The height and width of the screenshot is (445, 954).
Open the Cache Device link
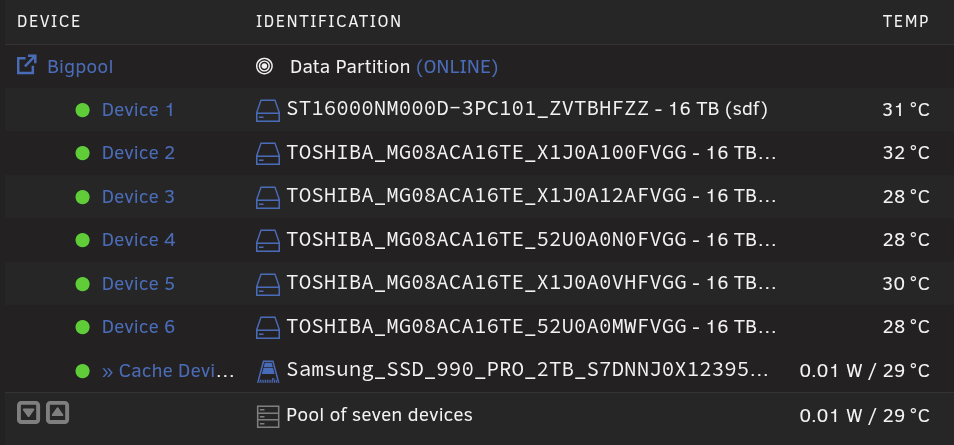168,371
